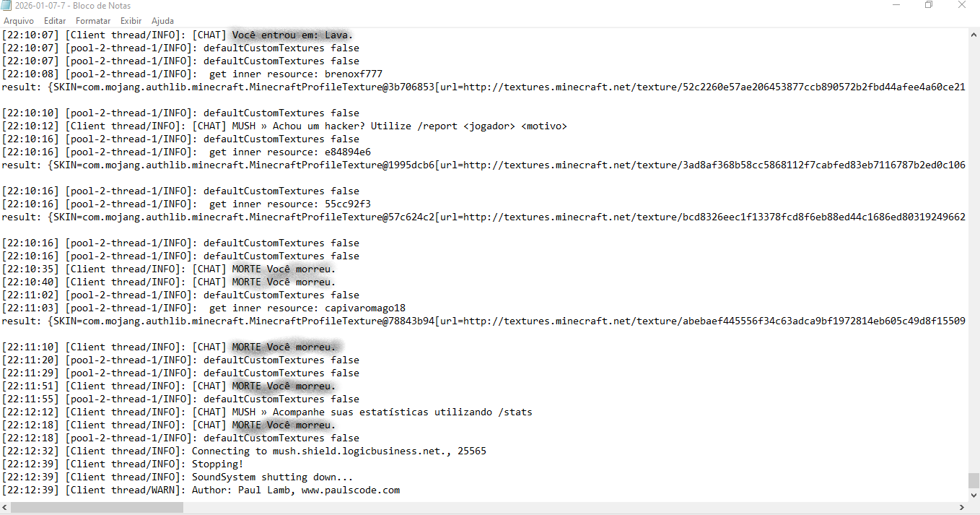Click the result line containing '1995dcb6'

(x=484, y=165)
